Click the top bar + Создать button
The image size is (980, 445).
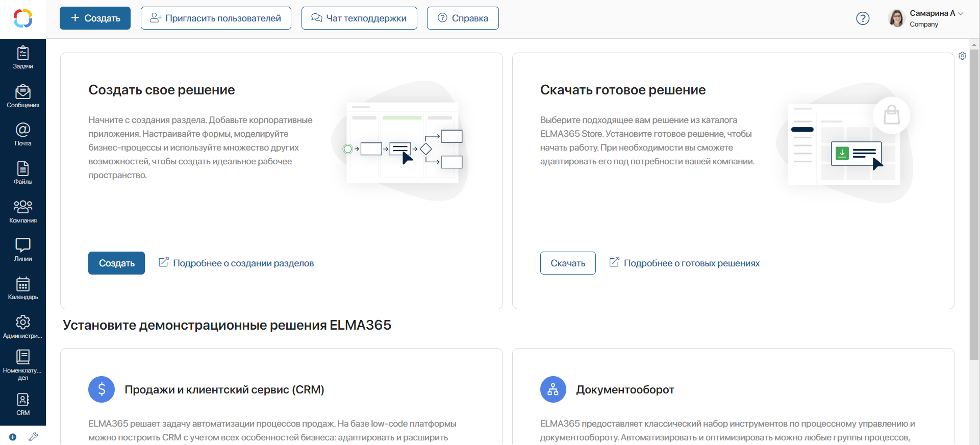95,18
